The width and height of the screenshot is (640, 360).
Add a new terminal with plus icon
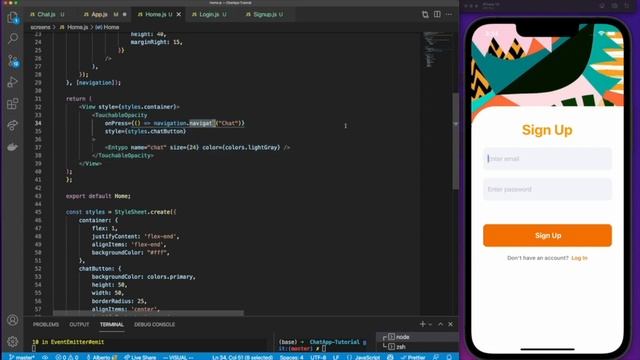[422, 324]
